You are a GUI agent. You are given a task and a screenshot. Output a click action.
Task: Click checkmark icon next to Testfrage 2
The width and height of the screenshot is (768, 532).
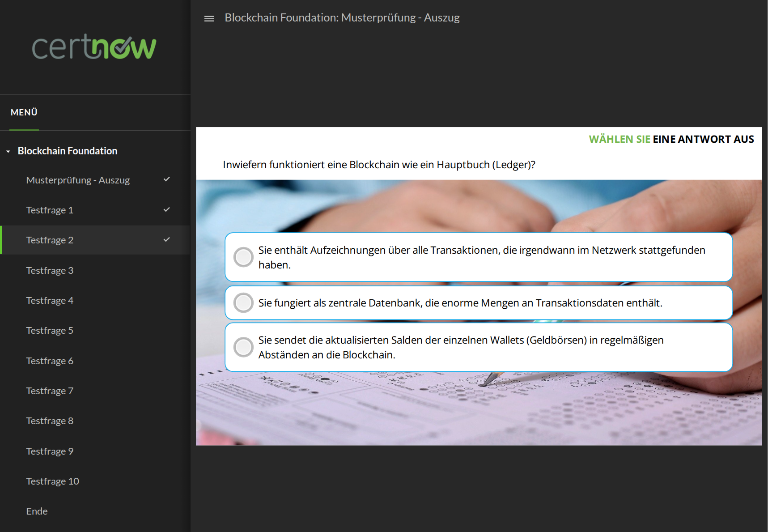pos(166,240)
